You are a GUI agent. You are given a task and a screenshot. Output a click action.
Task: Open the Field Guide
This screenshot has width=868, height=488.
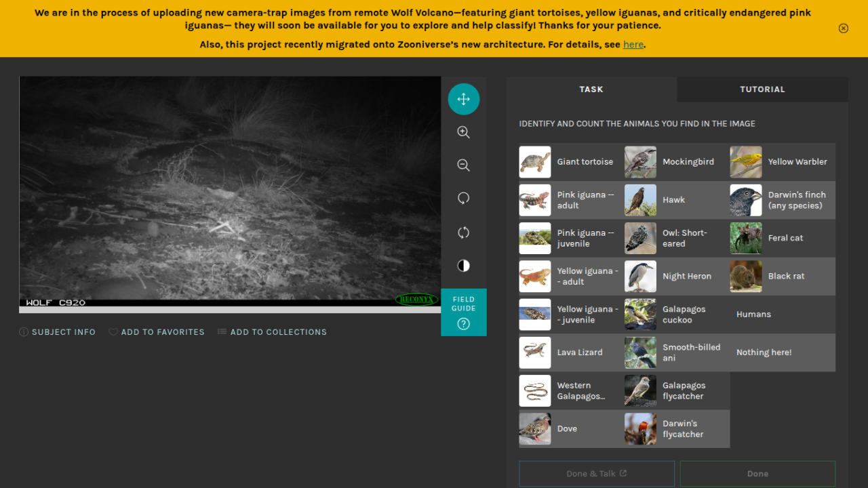tap(464, 312)
